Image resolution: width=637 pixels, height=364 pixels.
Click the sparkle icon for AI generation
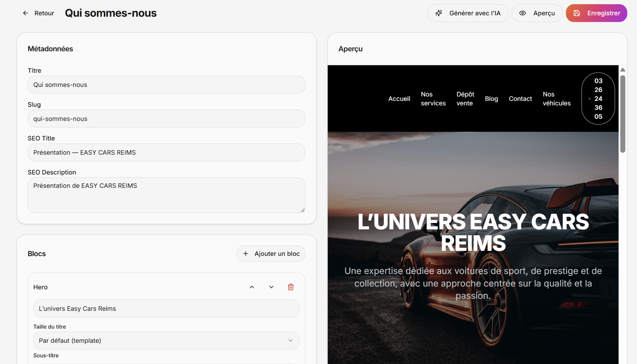439,13
